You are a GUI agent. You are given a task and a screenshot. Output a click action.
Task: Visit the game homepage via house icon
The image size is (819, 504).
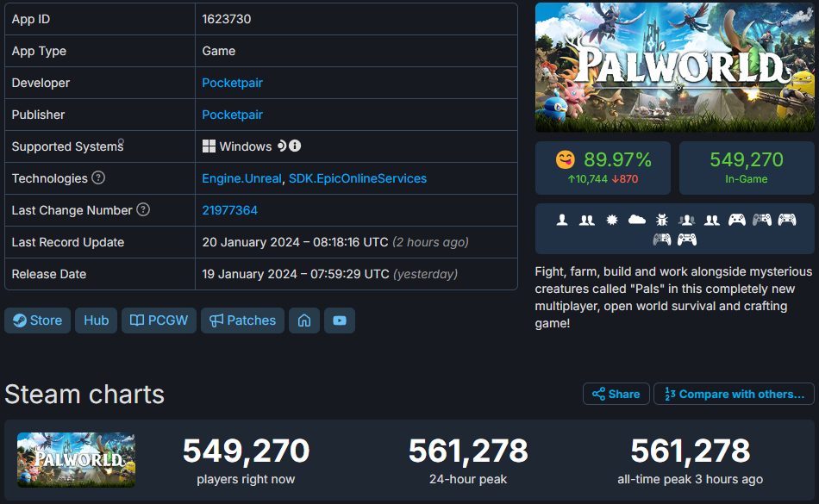pos(304,320)
